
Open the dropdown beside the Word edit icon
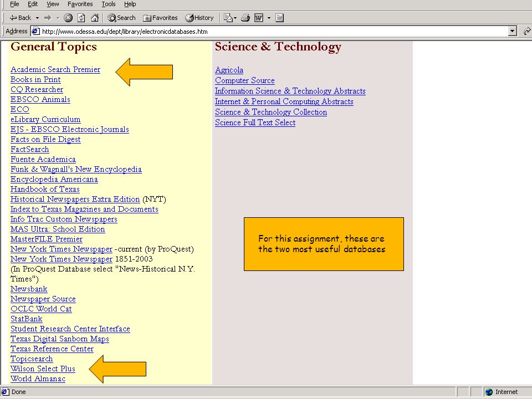(269, 18)
